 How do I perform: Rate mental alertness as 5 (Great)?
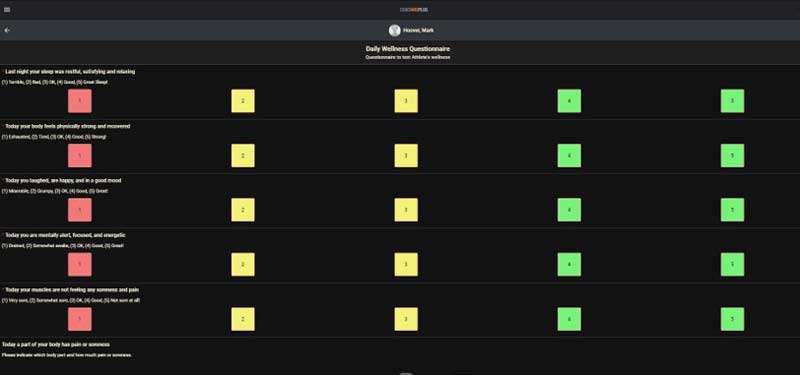pyautogui.click(x=732, y=264)
